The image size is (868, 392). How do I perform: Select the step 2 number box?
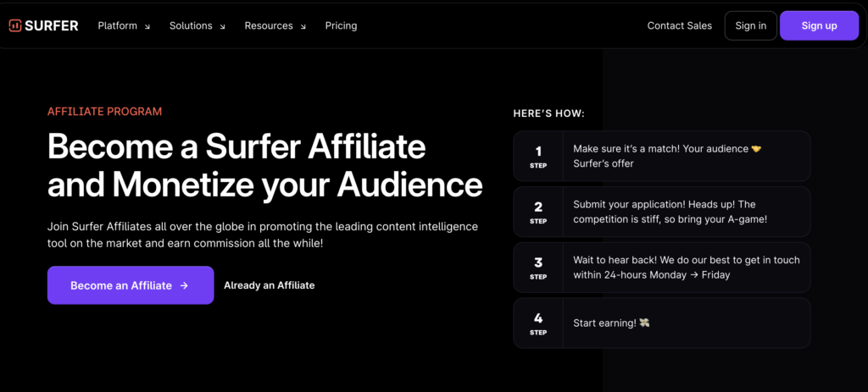tap(538, 212)
